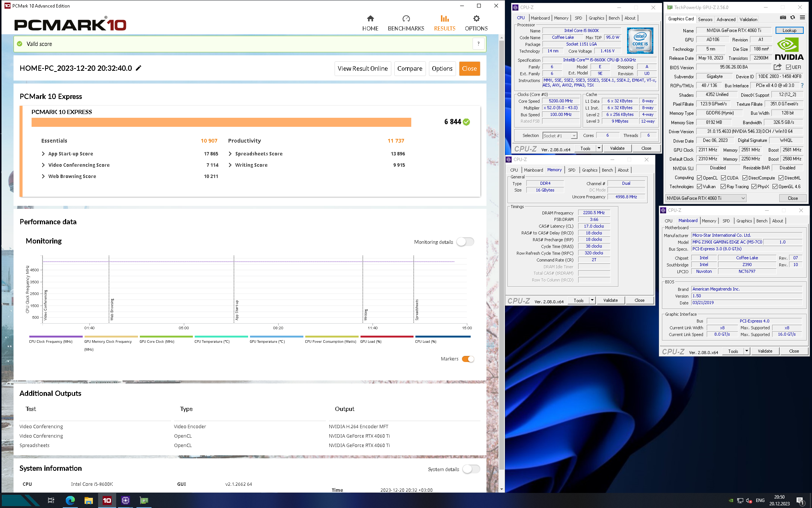Open the GPU-Z hamburger menu

(802, 18)
